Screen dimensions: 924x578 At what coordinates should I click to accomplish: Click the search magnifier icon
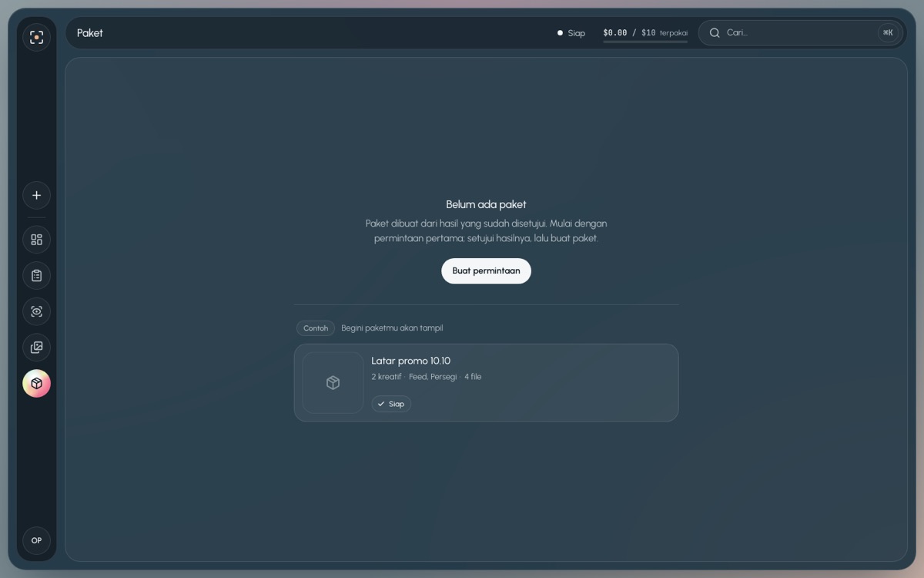tap(715, 33)
